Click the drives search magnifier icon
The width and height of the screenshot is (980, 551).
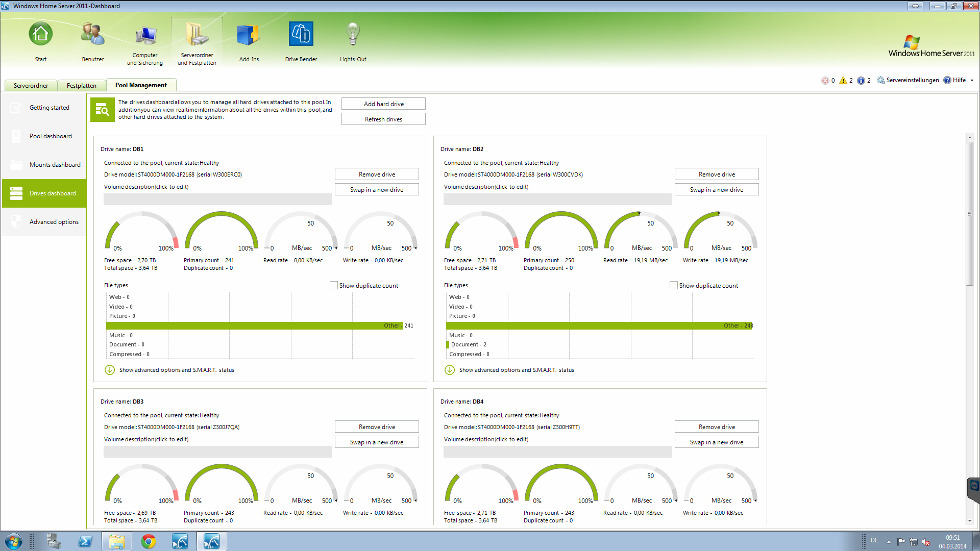(103, 110)
